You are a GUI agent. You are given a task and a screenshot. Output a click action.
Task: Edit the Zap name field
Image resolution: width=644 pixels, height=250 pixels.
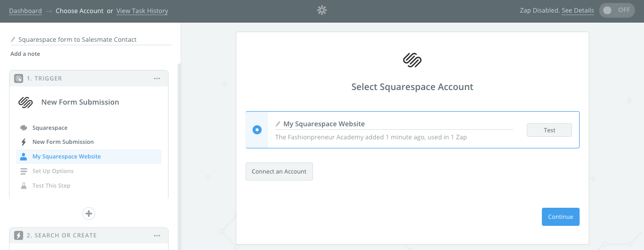point(91,39)
